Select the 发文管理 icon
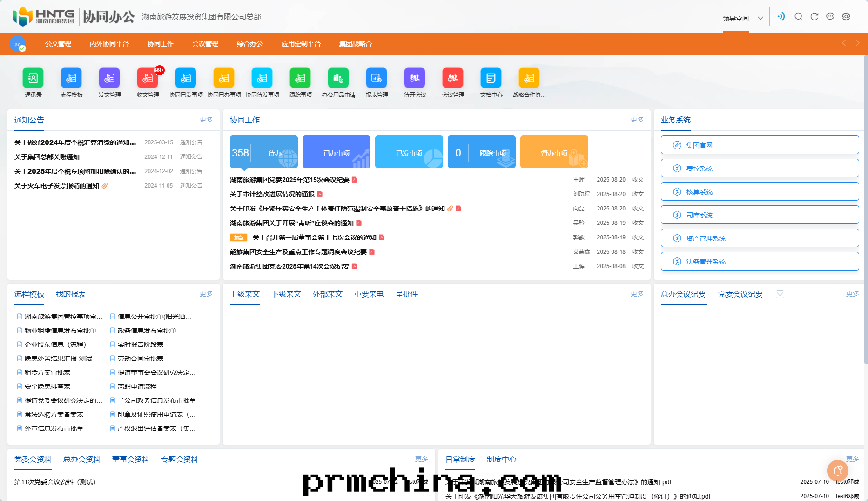The image size is (868, 501). (109, 78)
